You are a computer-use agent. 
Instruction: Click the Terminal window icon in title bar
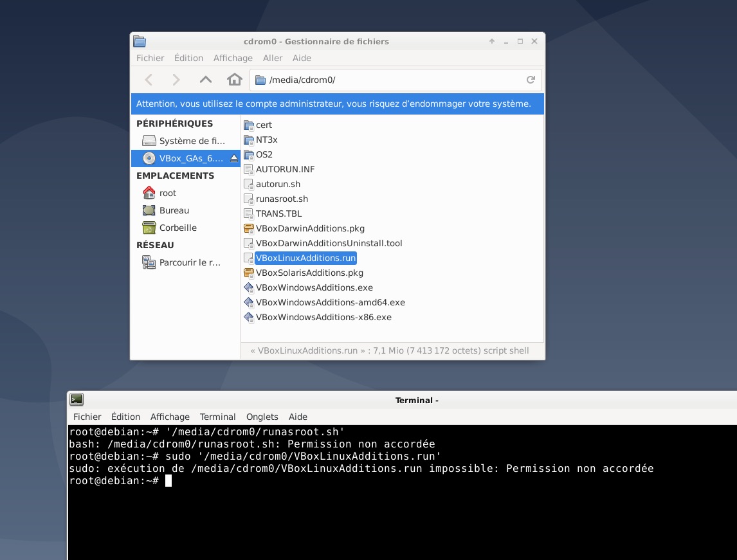tap(77, 400)
